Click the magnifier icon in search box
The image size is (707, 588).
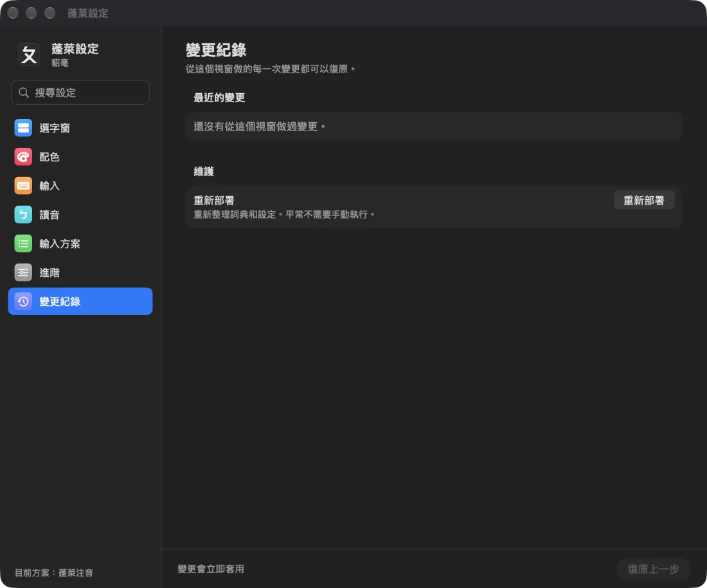[x=23, y=93]
